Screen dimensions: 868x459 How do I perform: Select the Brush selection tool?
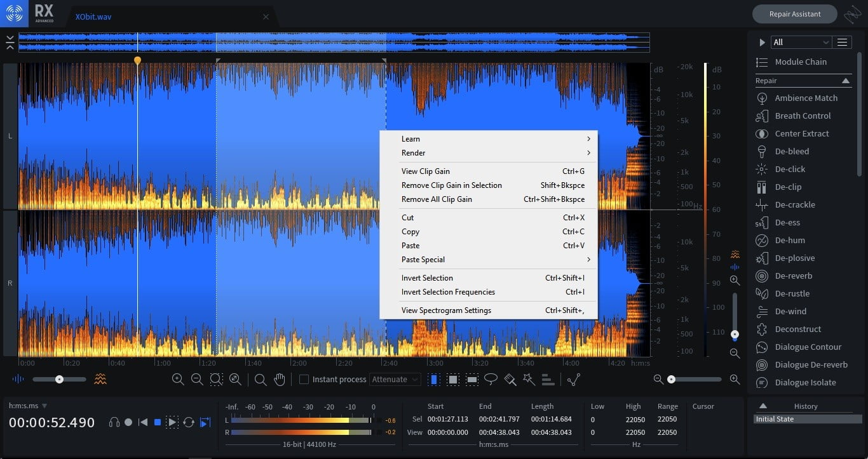pos(510,379)
